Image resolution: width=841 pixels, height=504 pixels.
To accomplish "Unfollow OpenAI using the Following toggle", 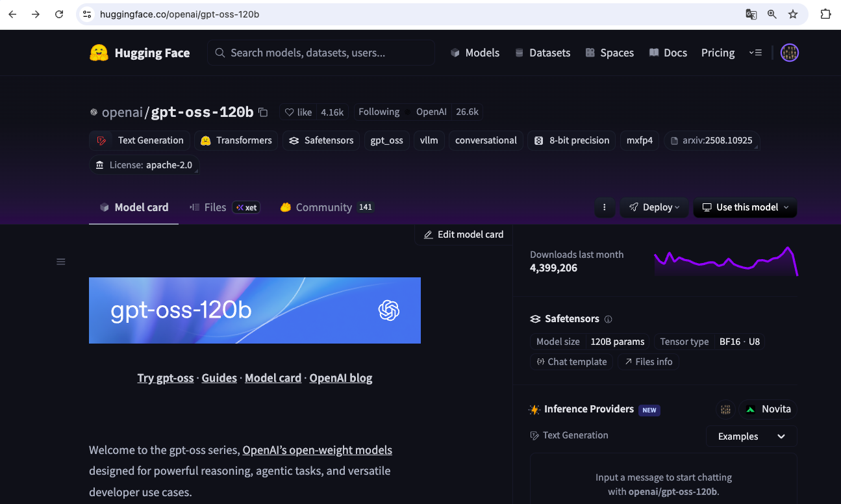I will click(379, 112).
